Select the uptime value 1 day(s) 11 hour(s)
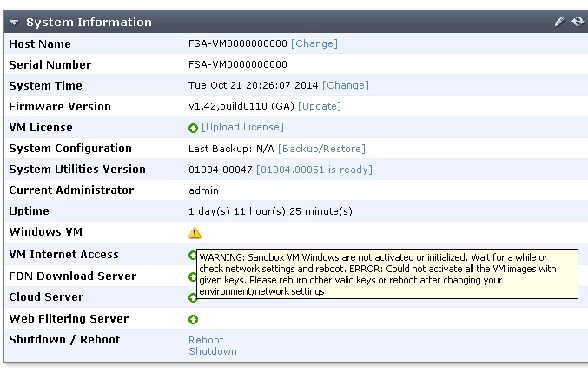 (237, 211)
